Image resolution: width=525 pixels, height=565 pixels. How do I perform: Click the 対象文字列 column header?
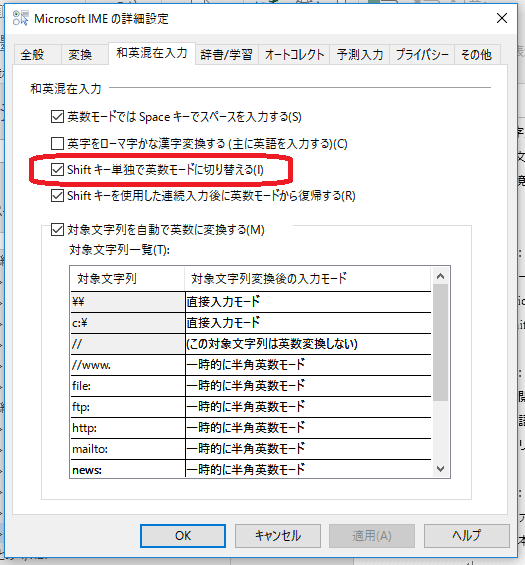point(128,279)
